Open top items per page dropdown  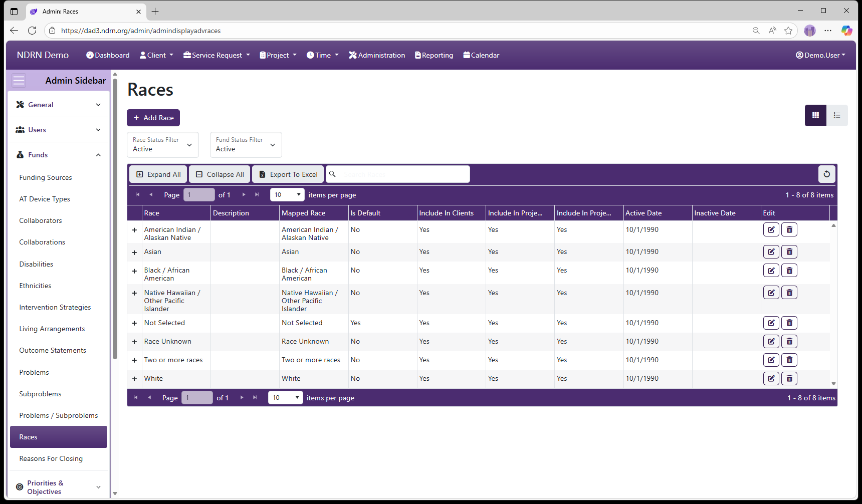(287, 194)
